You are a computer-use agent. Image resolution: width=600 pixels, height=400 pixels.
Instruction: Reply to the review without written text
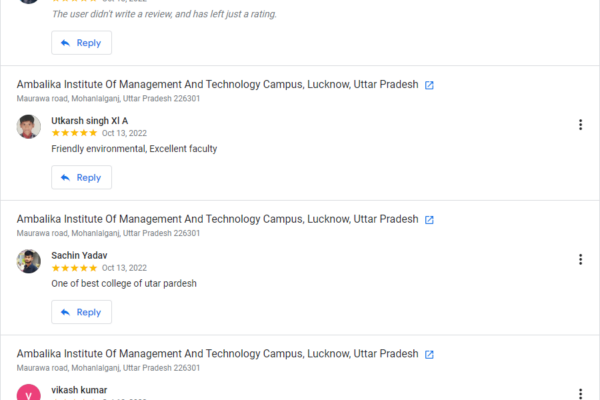[81, 43]
